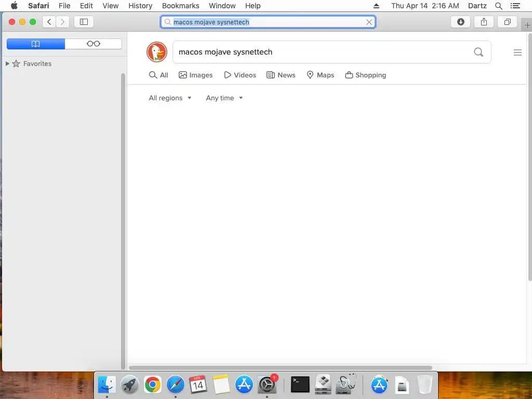Open the Edit menu
This screenshot has width=532, height=399.
[x=86, y=6]
